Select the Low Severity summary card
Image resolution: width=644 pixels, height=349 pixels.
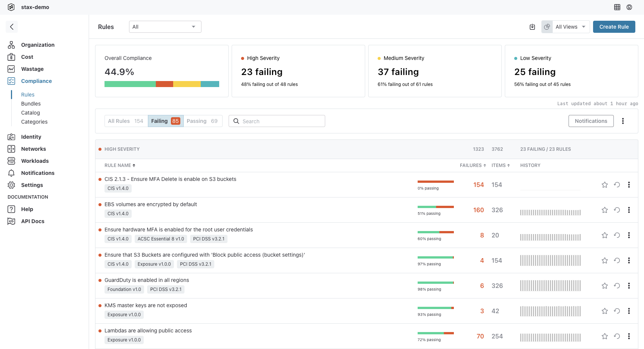tap(572, 71)
